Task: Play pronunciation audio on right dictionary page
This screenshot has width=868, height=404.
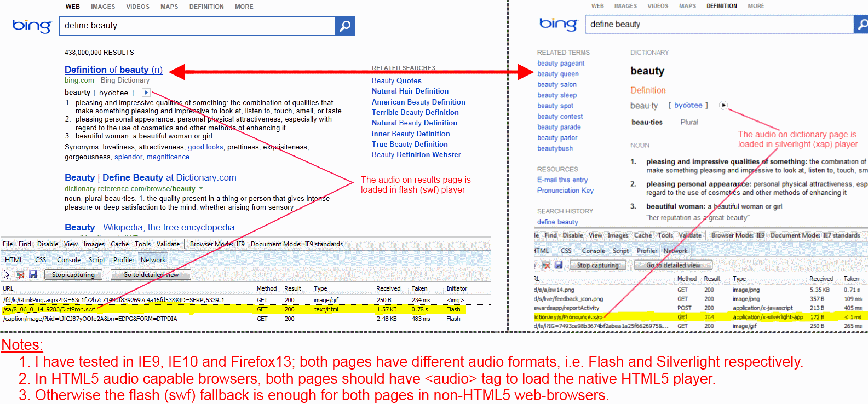Action: 723,105
